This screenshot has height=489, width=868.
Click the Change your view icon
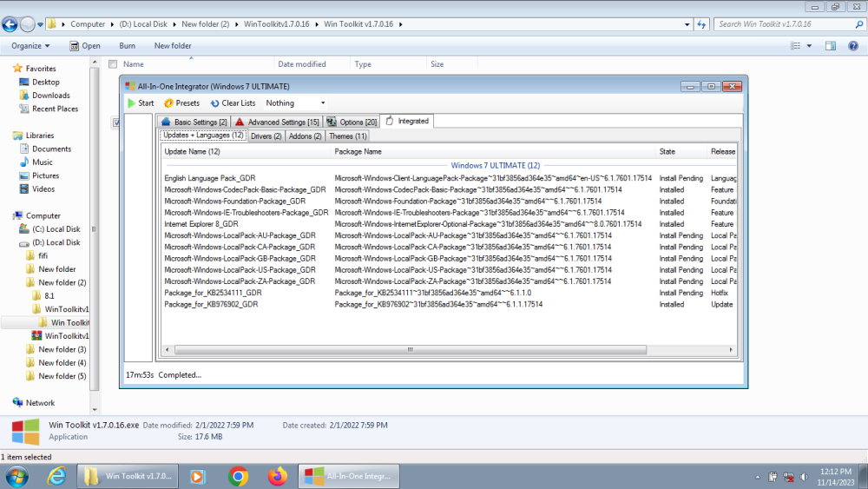click(x=795, y=46)
